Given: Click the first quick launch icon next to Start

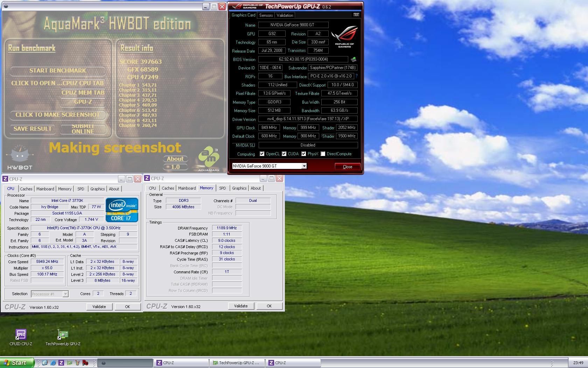Looking at the screenshot, I should (45, 363).
